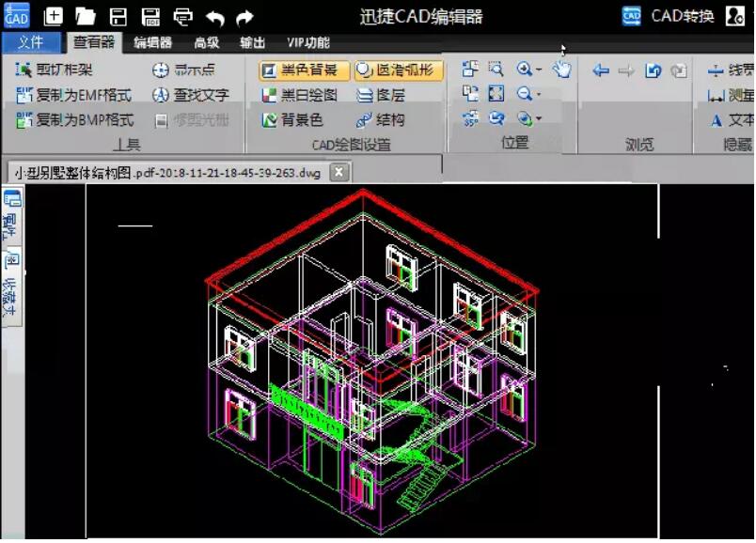Toggle the 黑色背景 black background option
The width and height of the screenshot is (756, 543).
[304, 70]
